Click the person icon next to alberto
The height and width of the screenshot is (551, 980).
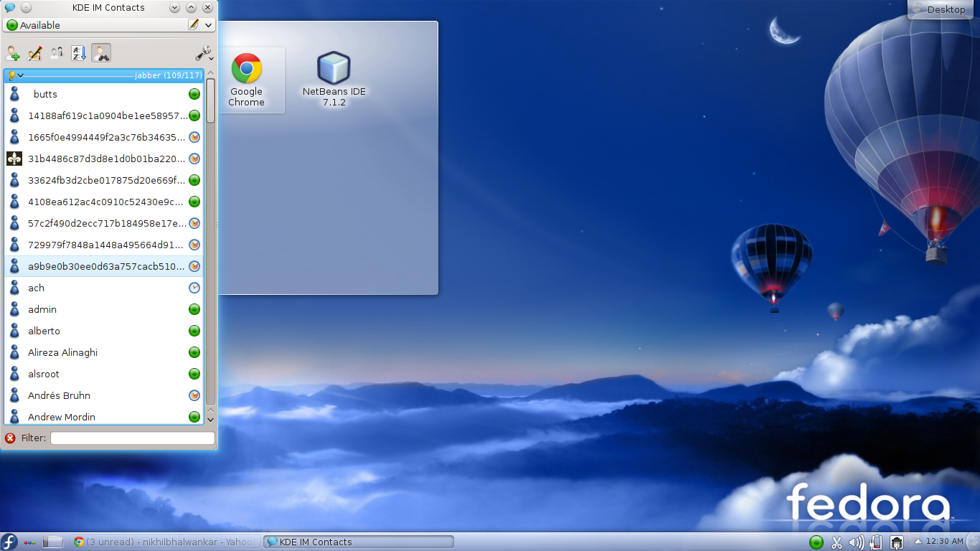tap(14, 331)
